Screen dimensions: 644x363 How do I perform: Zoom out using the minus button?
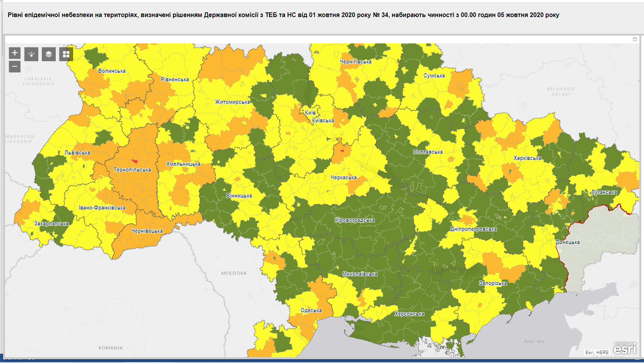(15, 67)
